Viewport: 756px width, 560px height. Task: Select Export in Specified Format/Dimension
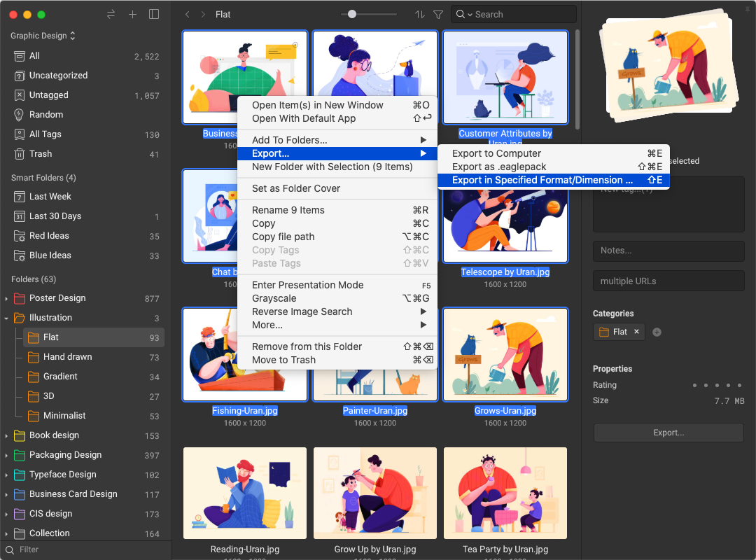tap(553, 180)
